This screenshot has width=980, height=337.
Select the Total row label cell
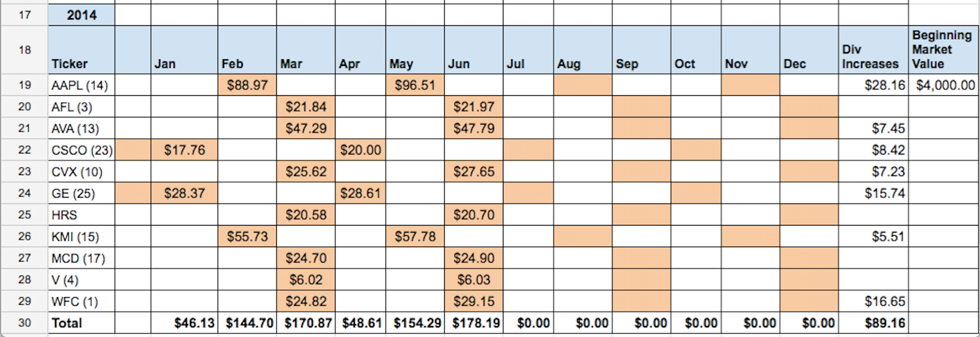pos(81,323)
